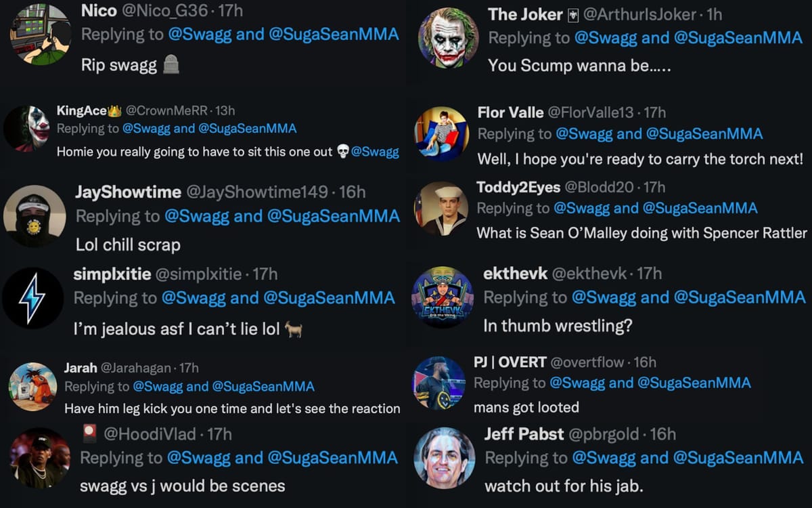Screen dimensions: 812x508
Task: Click simplxitie's lightning bolt avatar
Action: click(32, 299)
